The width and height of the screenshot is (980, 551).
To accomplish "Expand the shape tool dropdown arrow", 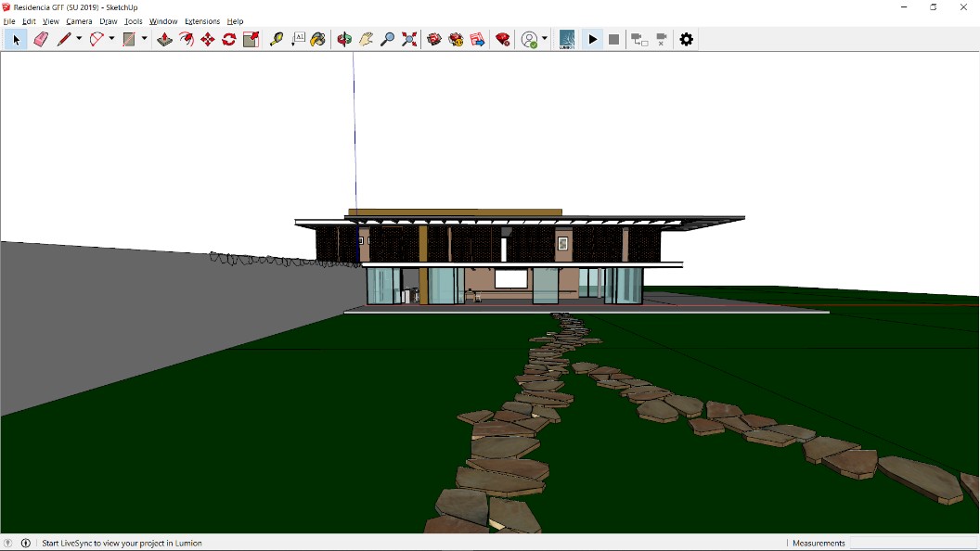I will click(x=144, y=39).
